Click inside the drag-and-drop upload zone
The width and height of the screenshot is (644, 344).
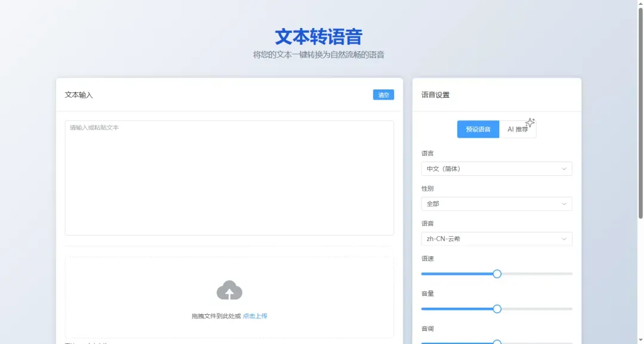[230, 297]
